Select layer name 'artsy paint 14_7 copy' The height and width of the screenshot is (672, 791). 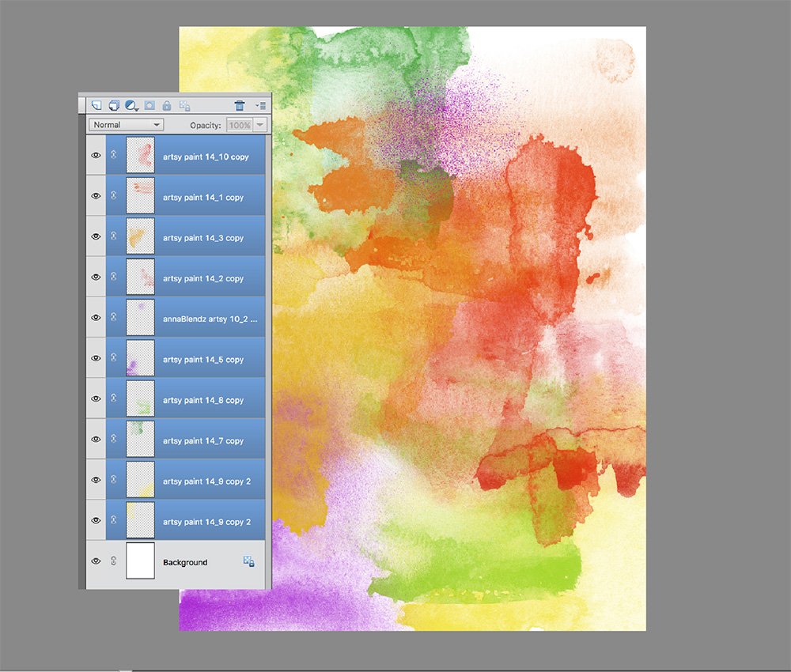203,440
